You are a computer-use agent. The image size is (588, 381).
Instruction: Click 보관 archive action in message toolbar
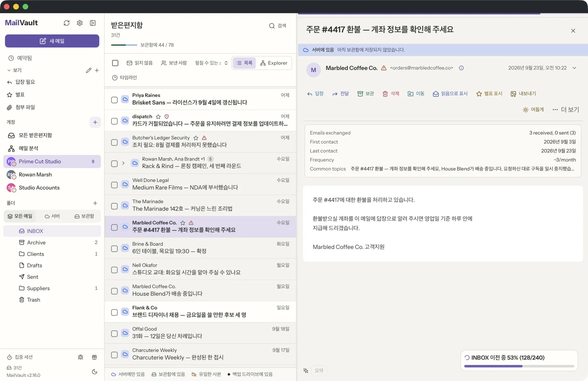click(x=366, y=94)
